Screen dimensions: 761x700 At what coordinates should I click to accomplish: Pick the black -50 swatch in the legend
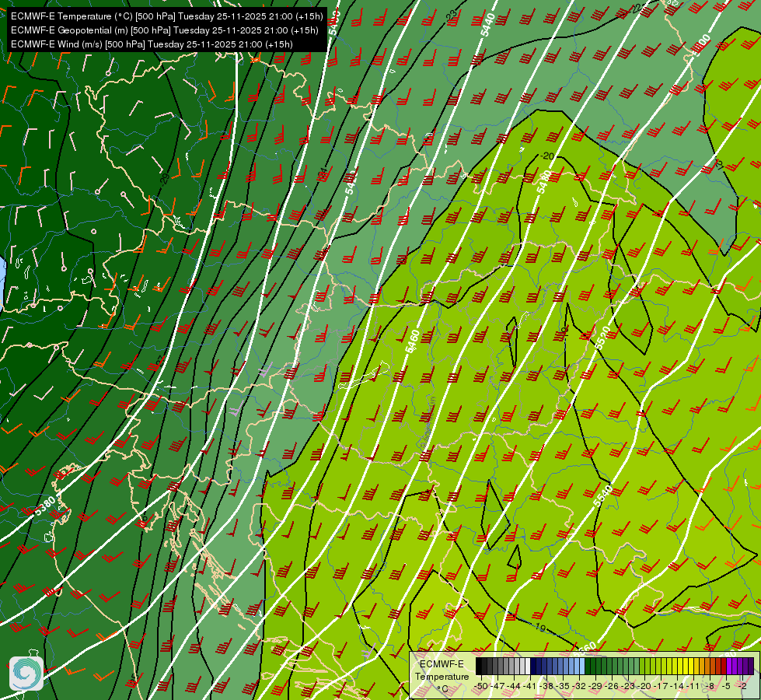coord(479,666)
